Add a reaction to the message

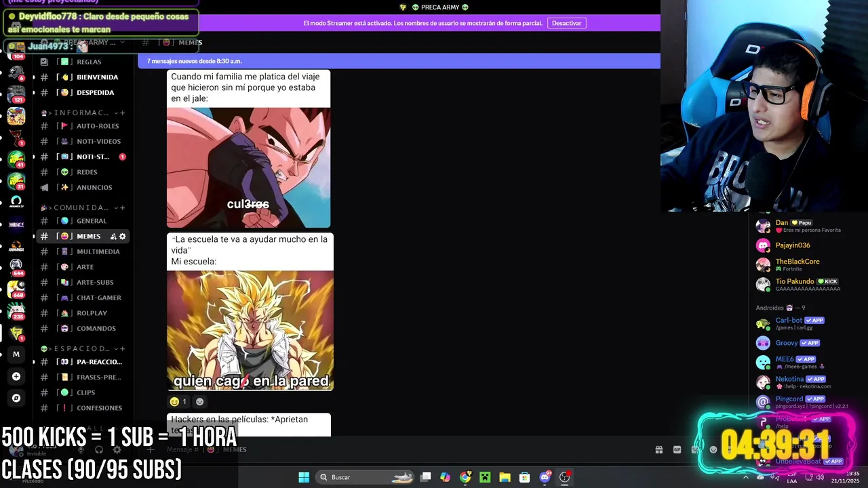(x=199, y=401)
